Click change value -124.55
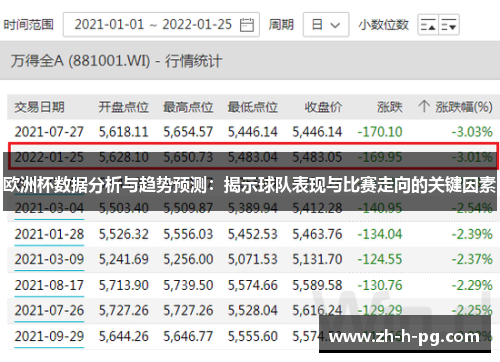Image resolution: width=500 pixels, height=362 pixels. pos(380,260)
